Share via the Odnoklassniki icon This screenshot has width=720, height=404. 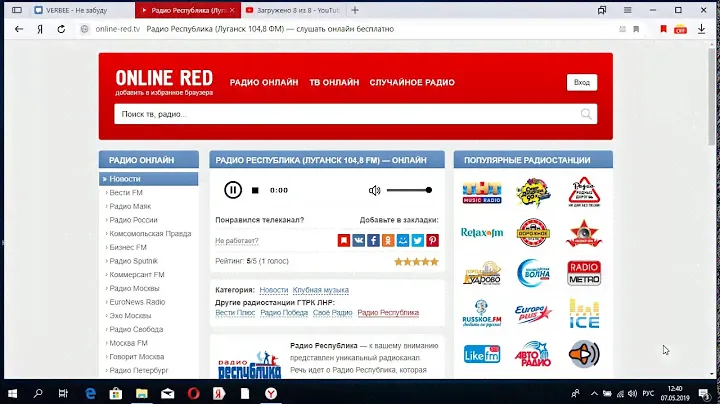pos(388,240)
